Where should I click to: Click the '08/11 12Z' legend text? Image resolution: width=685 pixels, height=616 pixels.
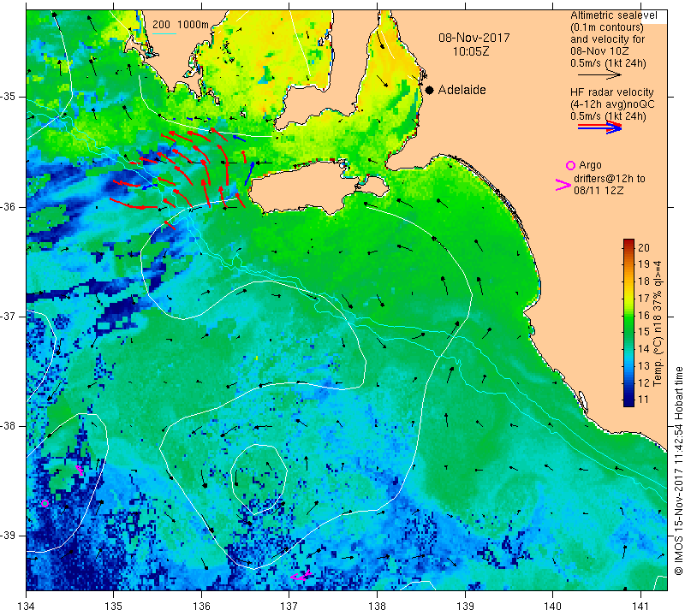click(599, 190)
